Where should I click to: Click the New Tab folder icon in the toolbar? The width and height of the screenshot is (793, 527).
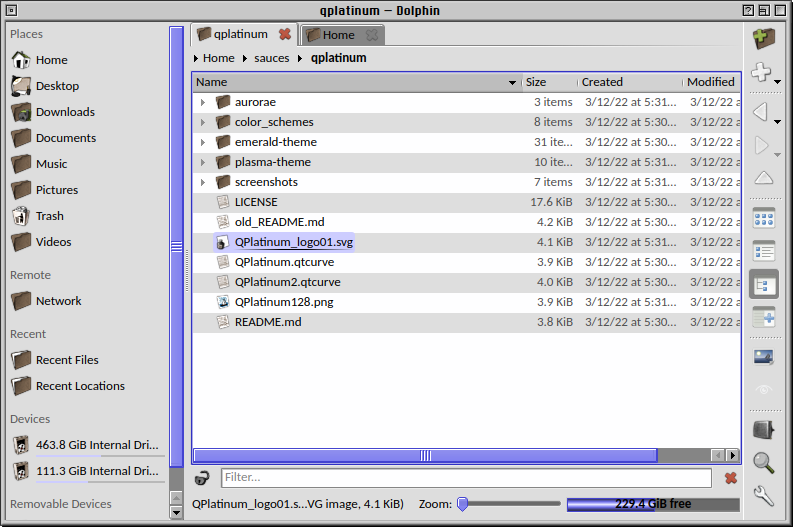pos(764,38)
